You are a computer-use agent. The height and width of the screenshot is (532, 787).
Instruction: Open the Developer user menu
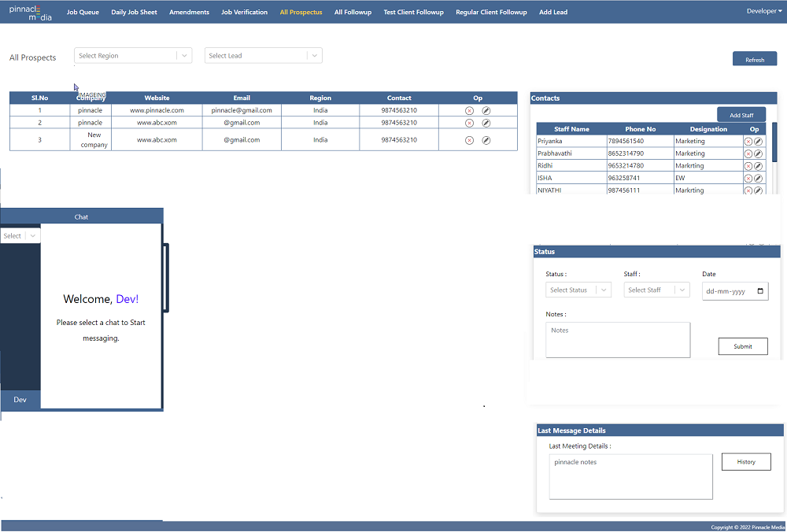tap(762, 11)
